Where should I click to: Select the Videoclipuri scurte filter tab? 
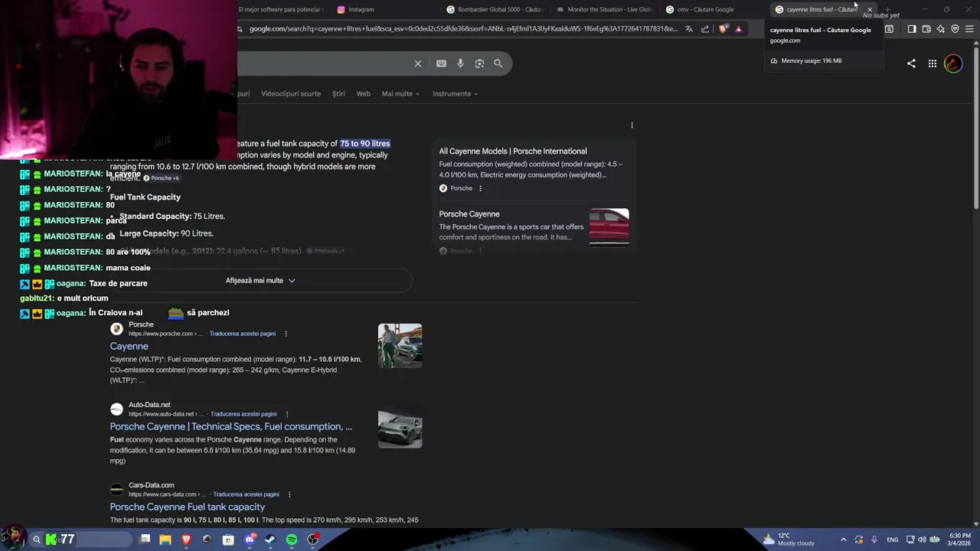[291, 93]
